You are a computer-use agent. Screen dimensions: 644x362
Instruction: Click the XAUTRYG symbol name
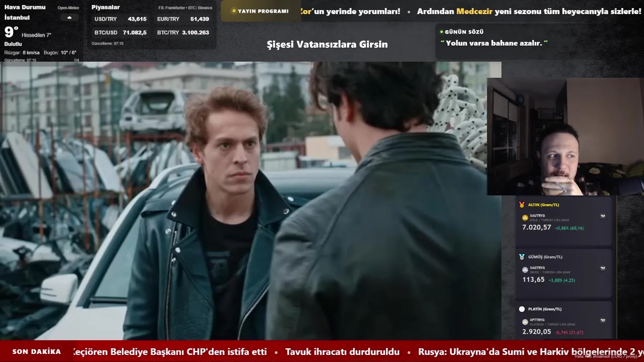coord(537,216)
